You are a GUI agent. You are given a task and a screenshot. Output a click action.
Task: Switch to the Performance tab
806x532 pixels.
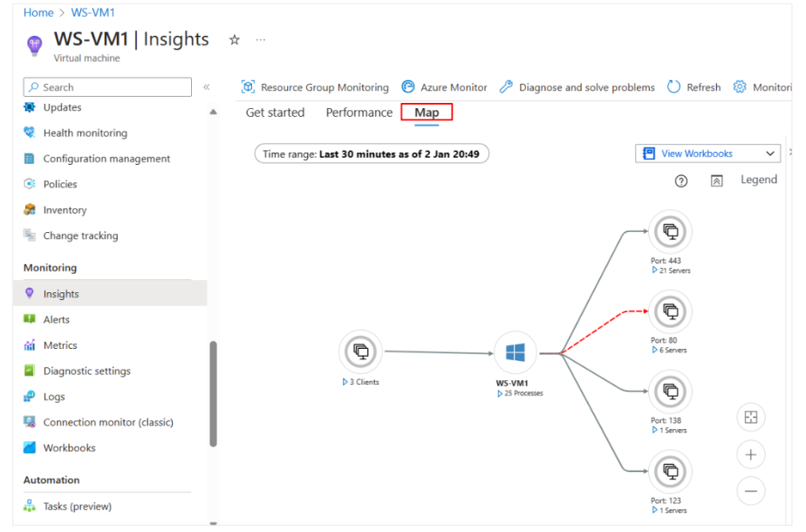point(359,112)
